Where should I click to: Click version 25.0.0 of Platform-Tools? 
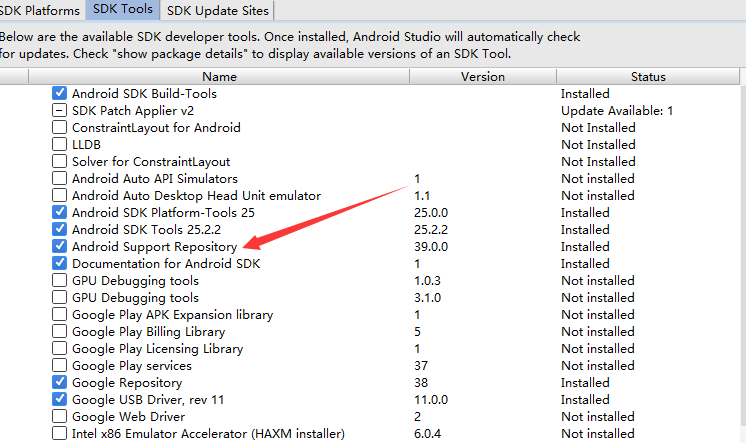click(x=431, y=213)
